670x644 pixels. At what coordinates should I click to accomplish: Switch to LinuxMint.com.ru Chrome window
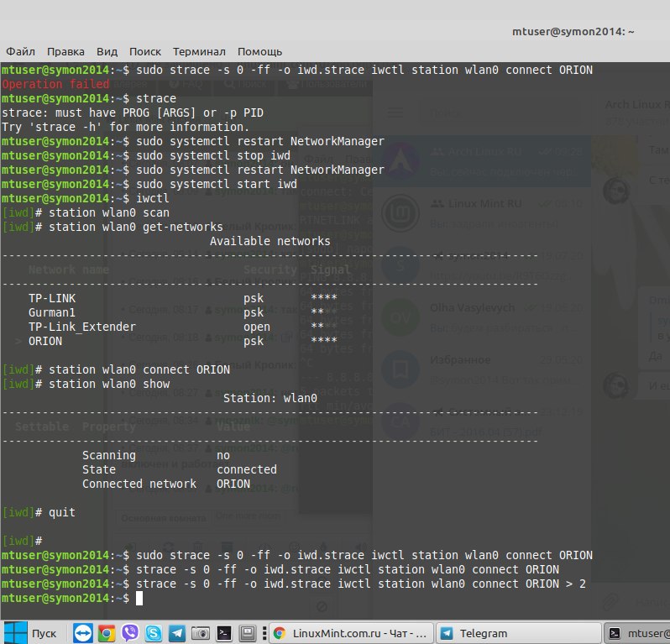click(349, 633)
